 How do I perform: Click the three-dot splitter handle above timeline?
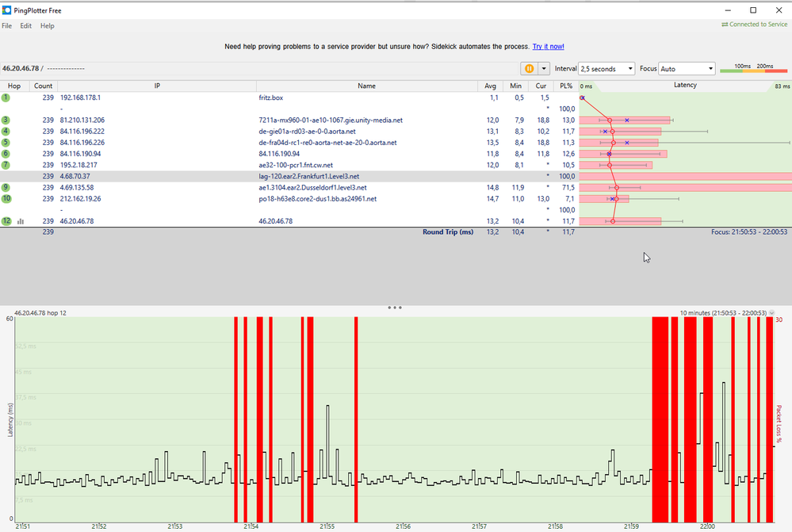(395, 307)
